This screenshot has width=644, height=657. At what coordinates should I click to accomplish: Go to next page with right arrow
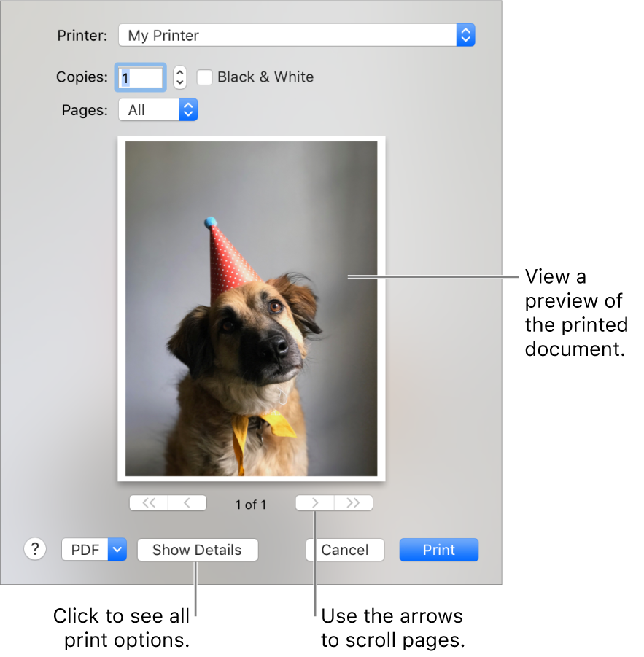314,503
